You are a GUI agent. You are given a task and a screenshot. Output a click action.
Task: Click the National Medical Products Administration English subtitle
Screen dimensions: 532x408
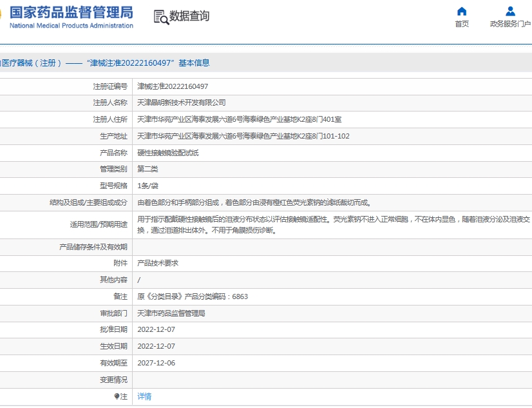coord(71,26)
